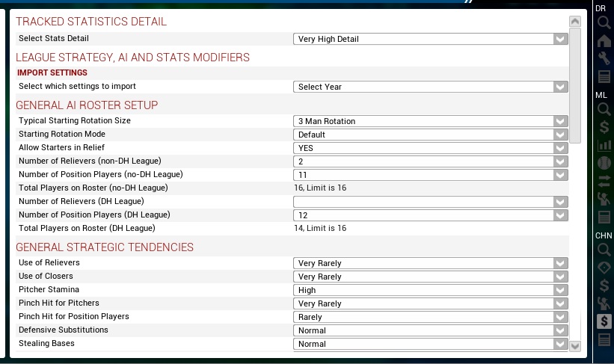This screenshot has width=614, height=364.
Task: Open the Stealing Bases dropdown
Action: click(430, 344)
